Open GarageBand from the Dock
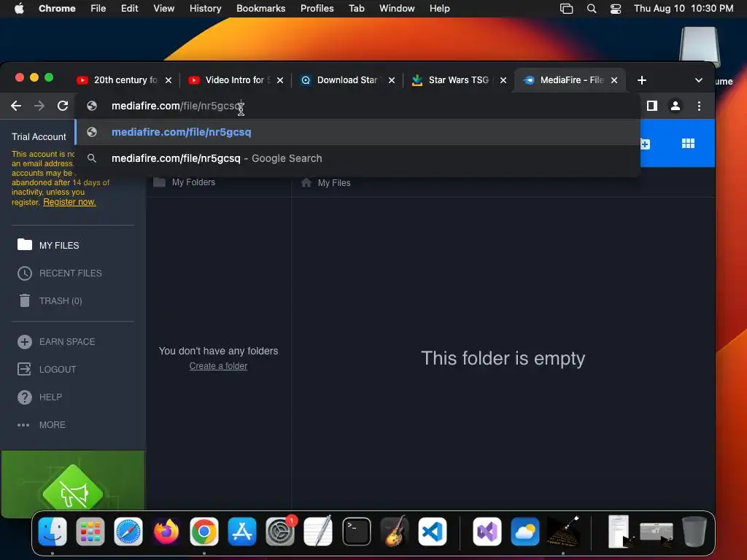 (x=395, y=531)
